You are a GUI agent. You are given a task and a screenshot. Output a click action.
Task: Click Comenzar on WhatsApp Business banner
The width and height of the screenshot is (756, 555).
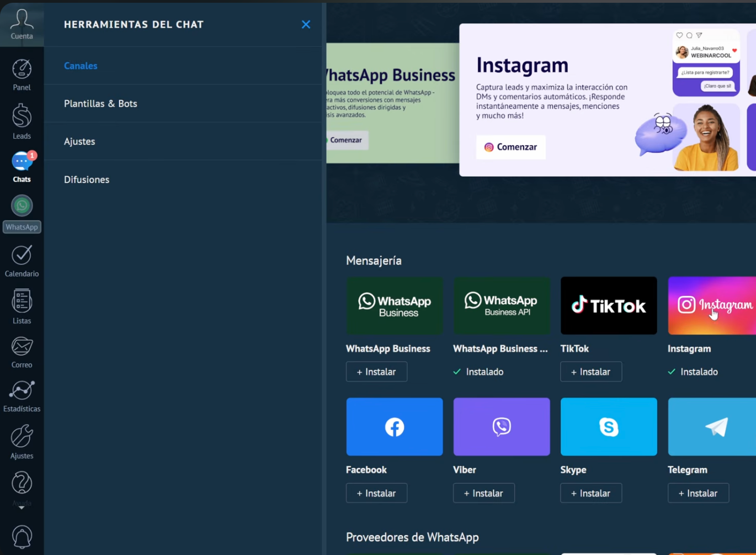(x=346, y=140)
